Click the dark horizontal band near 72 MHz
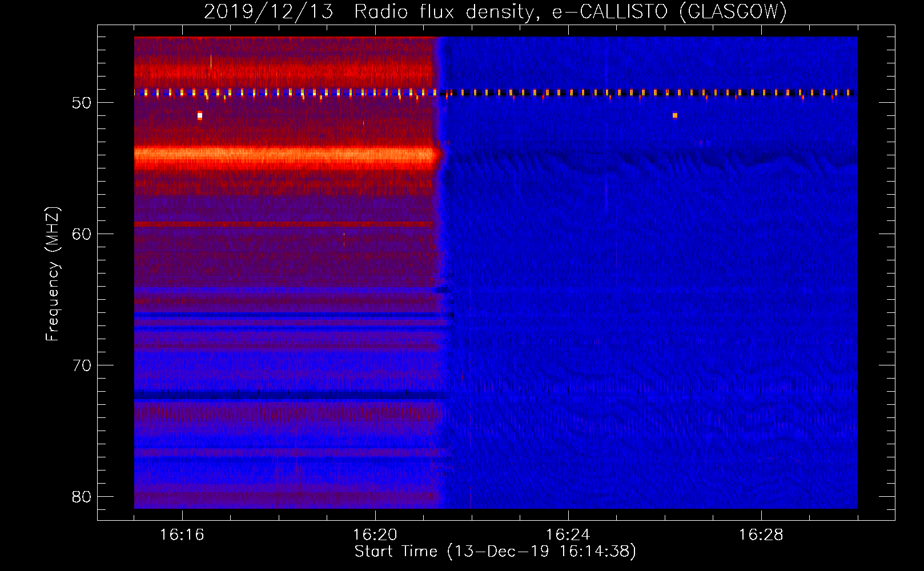Image resolution: width=924 pixels, height=571 pixels. [292, 395]
